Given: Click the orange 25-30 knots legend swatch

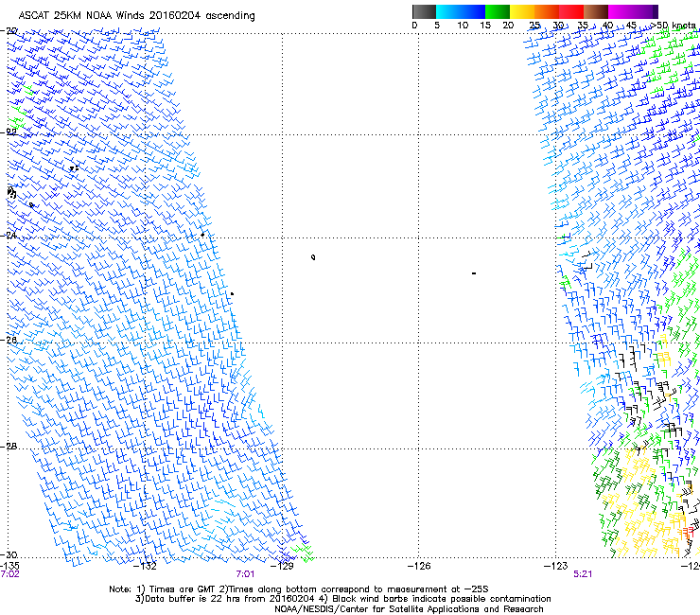Looking at the screenshot, I should click(547, 11).
